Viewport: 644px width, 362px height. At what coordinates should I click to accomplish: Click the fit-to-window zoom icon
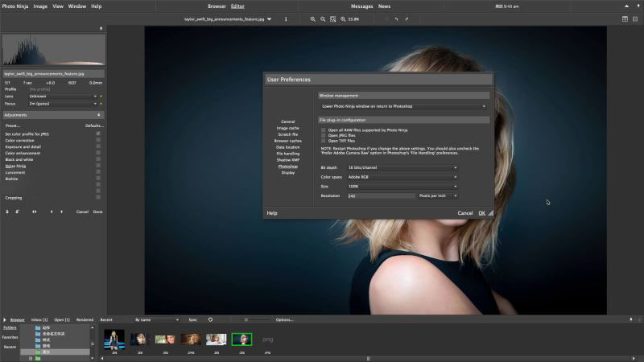tap(333, 19)
